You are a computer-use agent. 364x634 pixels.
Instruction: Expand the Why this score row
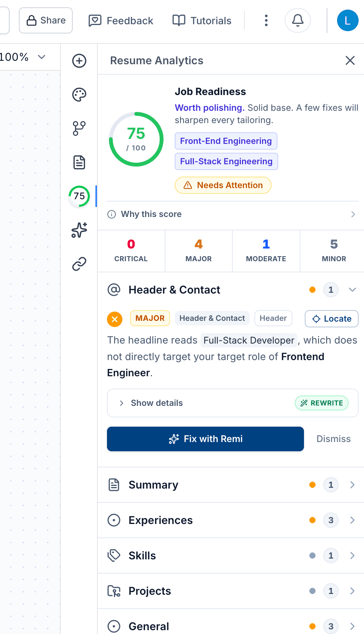pyautogui.click(x=232, y=214)
